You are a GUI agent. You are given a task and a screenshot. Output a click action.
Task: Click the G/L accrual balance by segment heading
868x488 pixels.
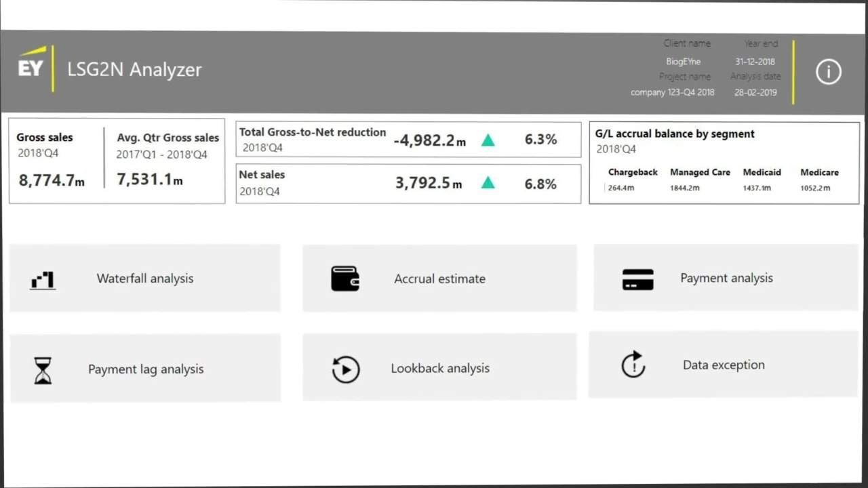coord(675,134)
